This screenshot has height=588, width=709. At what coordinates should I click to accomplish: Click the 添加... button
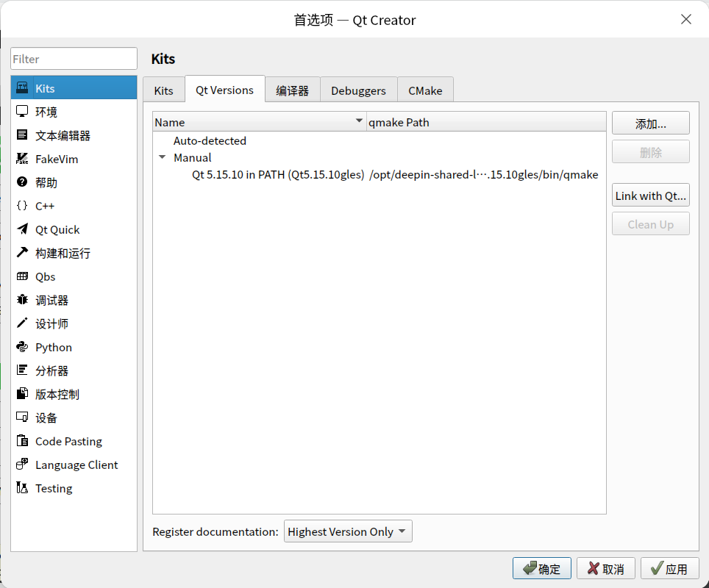coord(651,123)
